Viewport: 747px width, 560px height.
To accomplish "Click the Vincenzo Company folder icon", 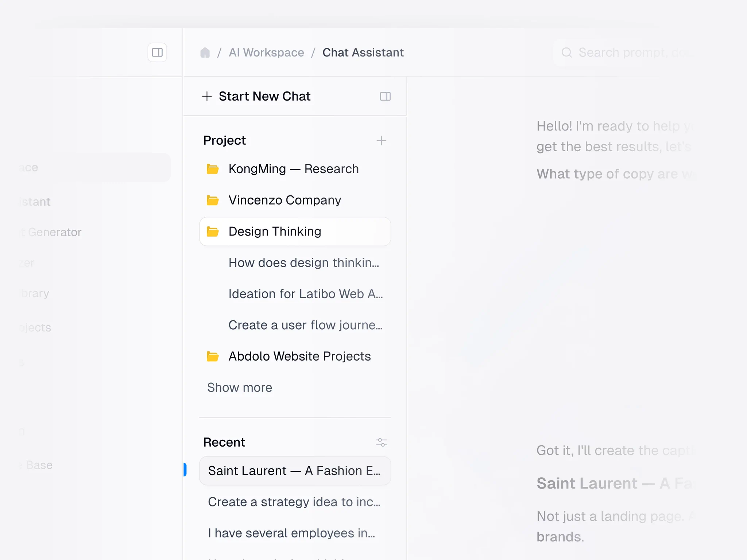I will click(213, 200).
